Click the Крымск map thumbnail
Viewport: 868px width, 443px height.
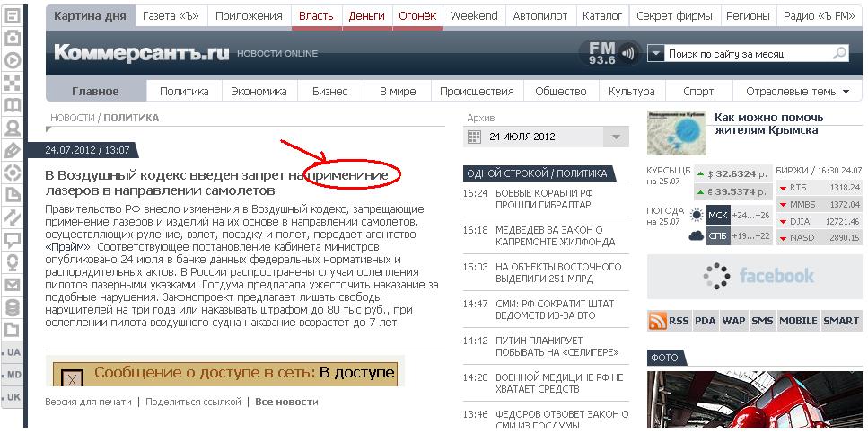tap(677, 132)
